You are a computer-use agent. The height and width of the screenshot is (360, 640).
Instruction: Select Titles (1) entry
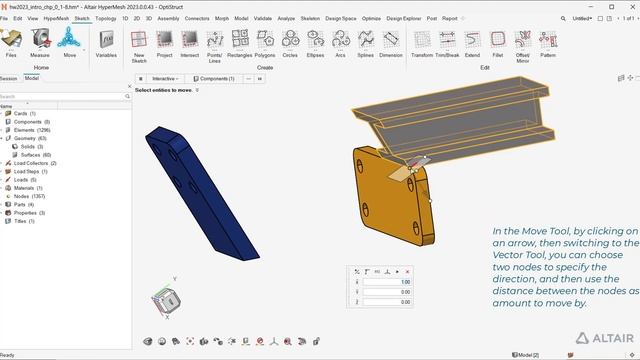[24, 221]
